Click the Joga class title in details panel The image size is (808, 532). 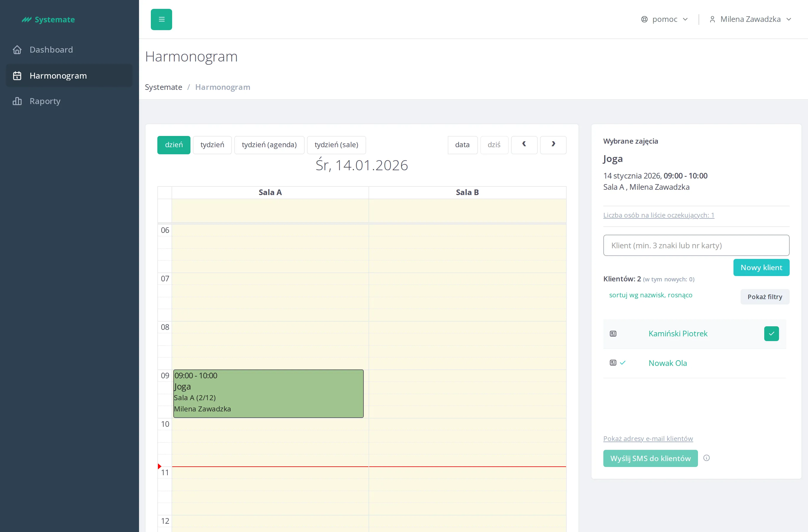pyautogui.click(x=613, y=159)
